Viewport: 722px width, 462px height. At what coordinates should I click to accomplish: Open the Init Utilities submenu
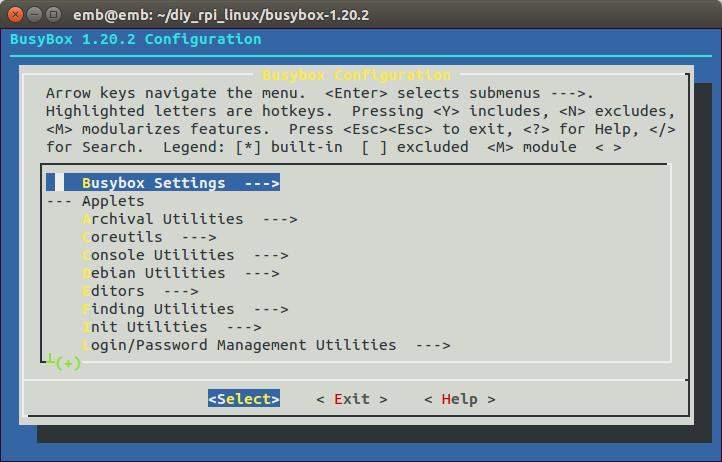pyautogui.click(x=172, y=327)
